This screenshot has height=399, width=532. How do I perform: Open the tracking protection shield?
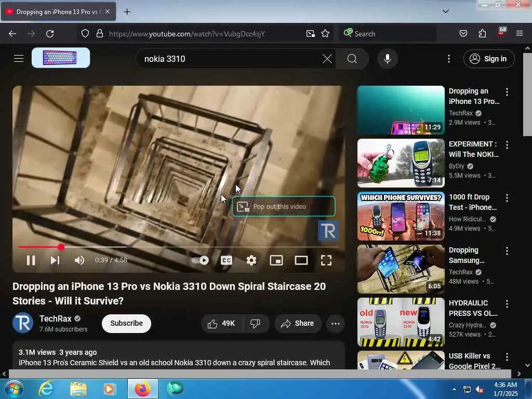click(85, 34)
